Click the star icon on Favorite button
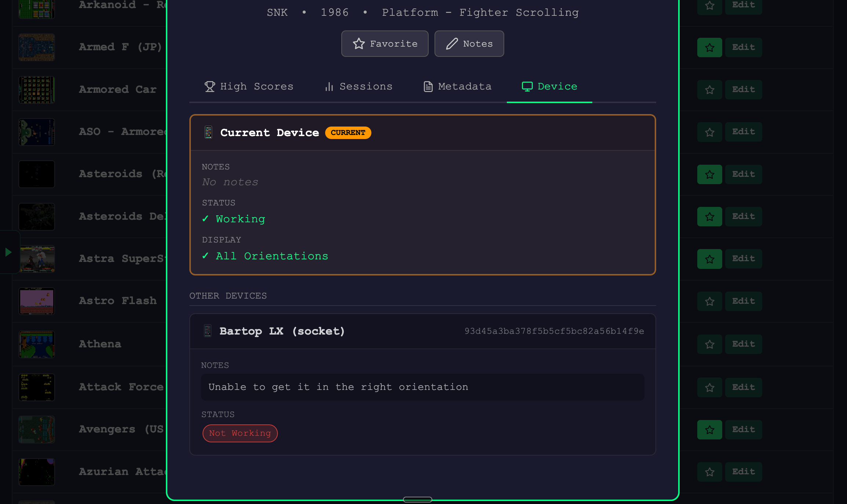 [359, 44]
